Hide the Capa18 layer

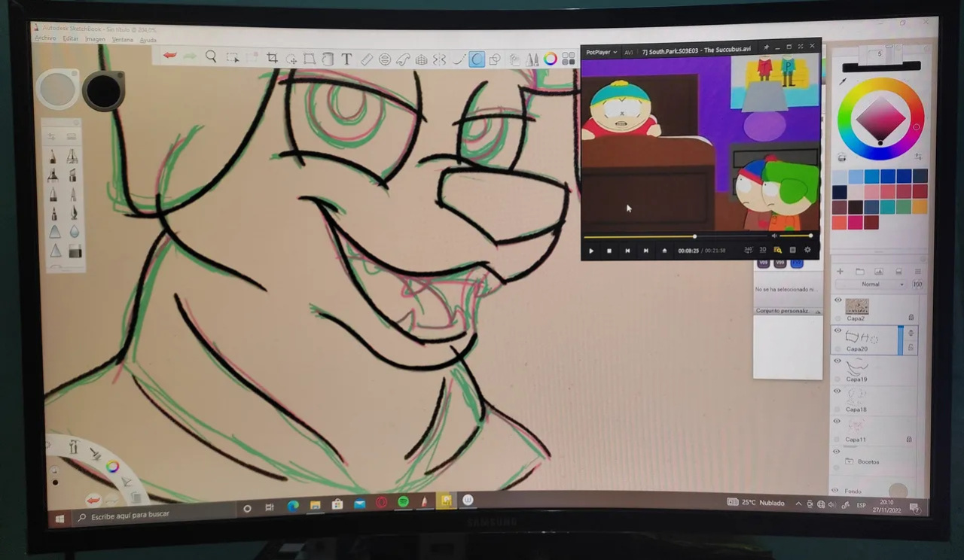[837, 391]
